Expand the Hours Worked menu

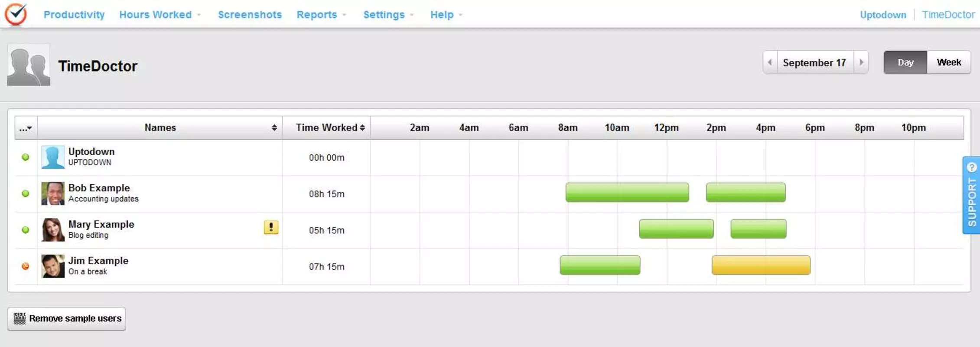click(x=160, y=15)
